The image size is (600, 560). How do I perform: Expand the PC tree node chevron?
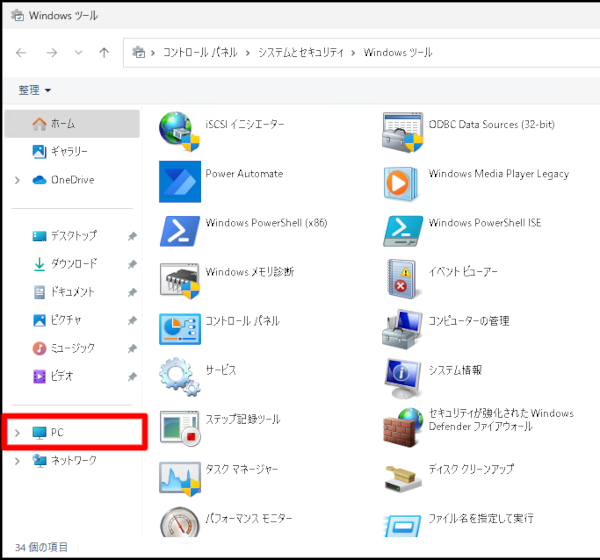tap(17, 433)
